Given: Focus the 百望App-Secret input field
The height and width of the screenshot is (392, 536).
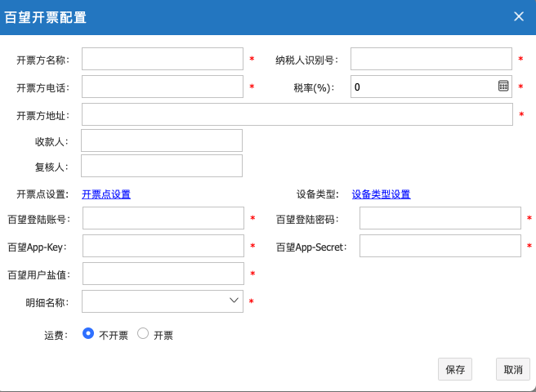Looking at the screenshot, I should [x=440, y=246].
